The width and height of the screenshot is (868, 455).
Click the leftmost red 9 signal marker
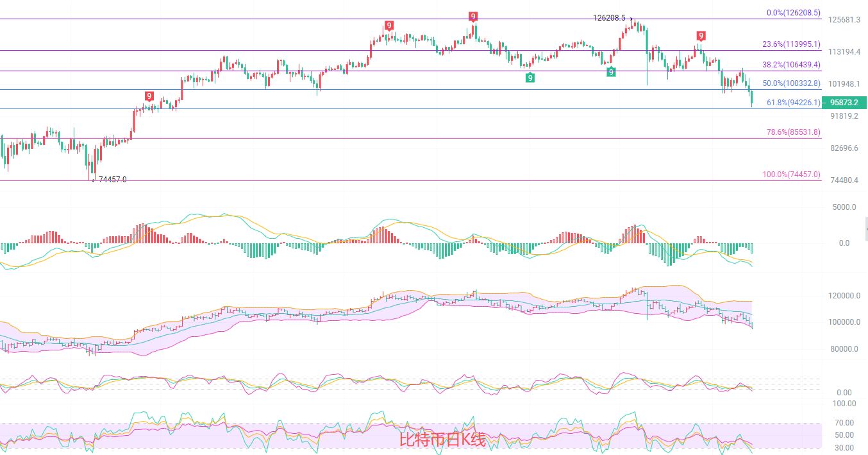click(149, 96)
